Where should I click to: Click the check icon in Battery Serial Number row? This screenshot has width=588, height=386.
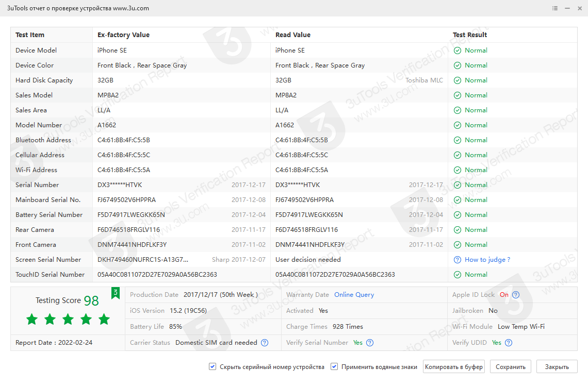pyautogui.click(x=458, y=215)
